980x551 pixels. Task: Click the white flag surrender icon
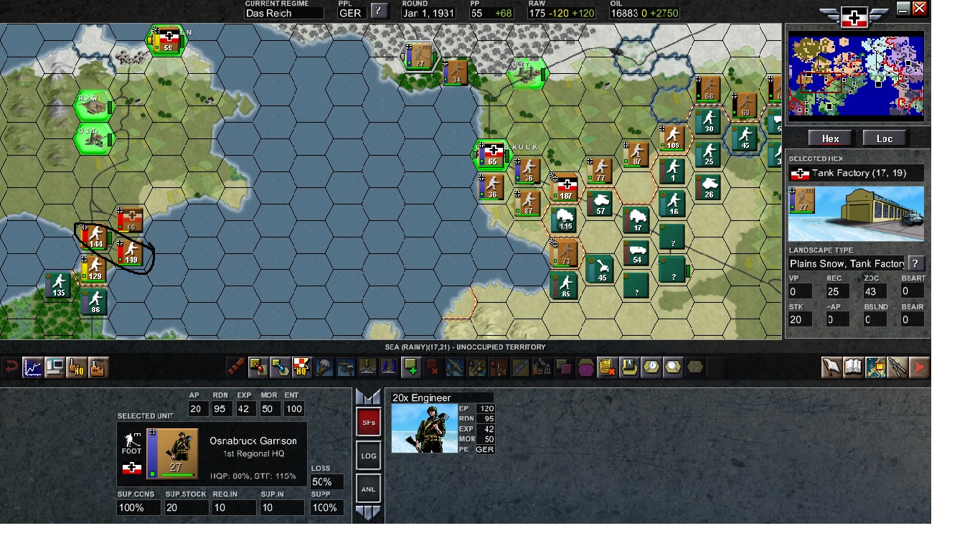tap(831, 368)
